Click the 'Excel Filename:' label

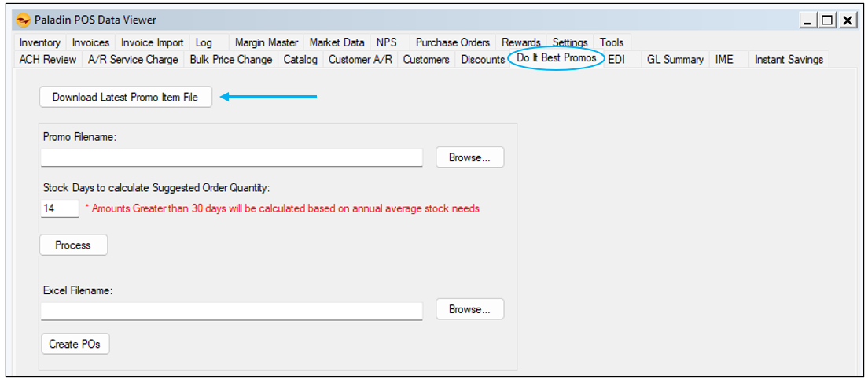pos(78,290)
